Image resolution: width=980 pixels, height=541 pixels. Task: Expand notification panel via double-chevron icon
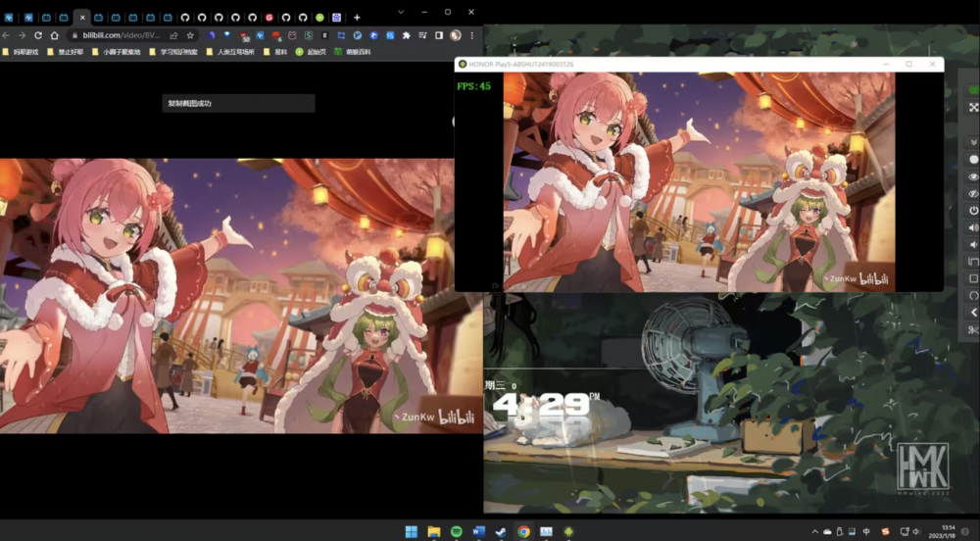[x=973, y=142]
